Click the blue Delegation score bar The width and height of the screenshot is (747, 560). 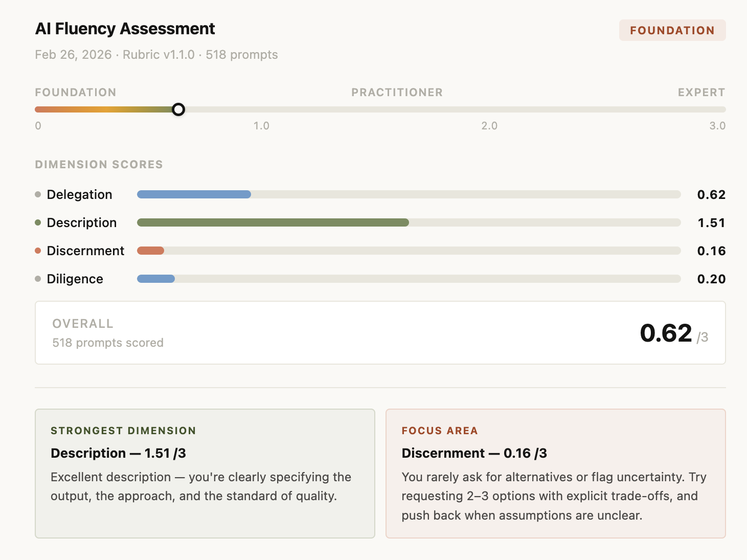tap(194, 194)
